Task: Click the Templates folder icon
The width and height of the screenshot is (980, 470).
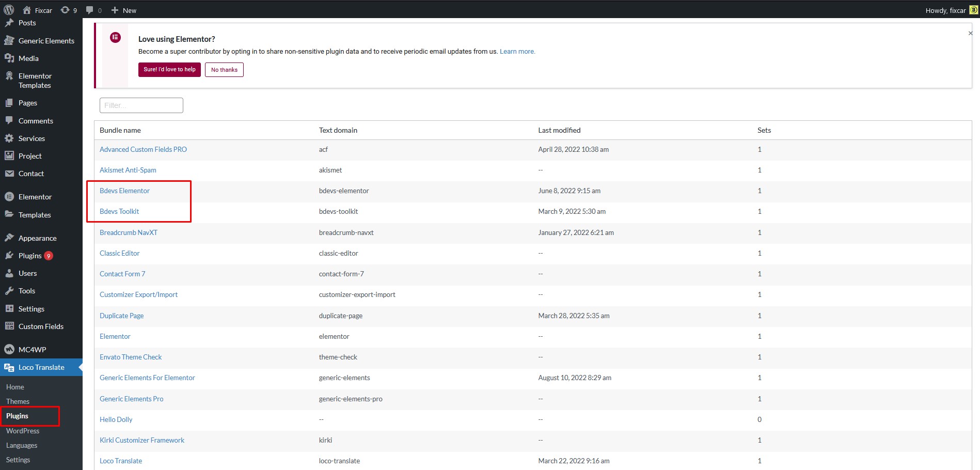Action: pos(9,214)
